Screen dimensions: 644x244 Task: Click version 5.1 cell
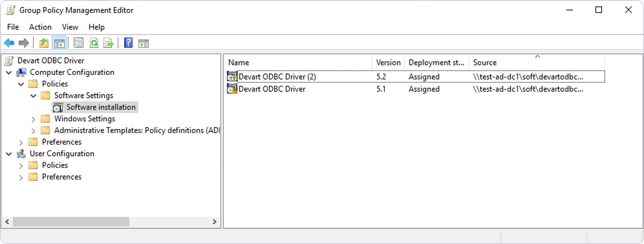381,89
